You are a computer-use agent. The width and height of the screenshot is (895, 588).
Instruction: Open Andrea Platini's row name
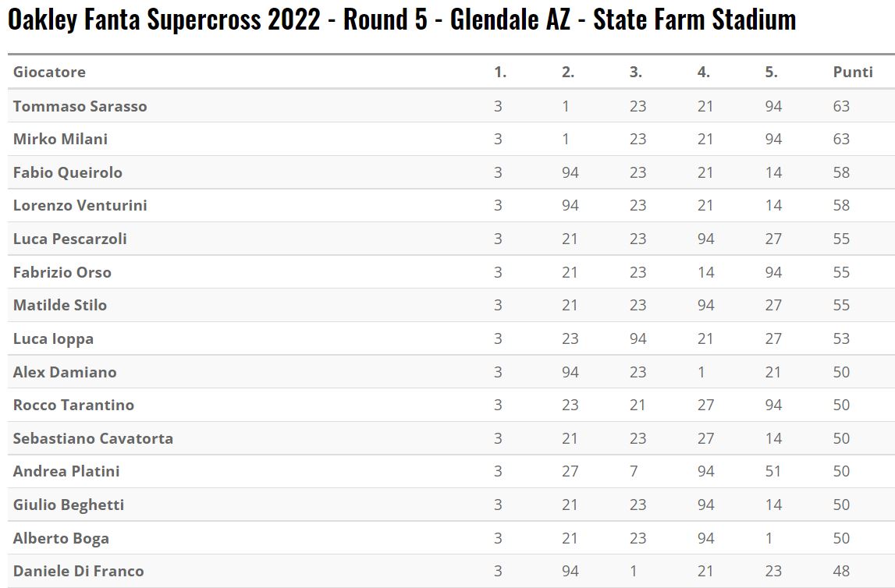pyautogui.click(x=66, y=471)
